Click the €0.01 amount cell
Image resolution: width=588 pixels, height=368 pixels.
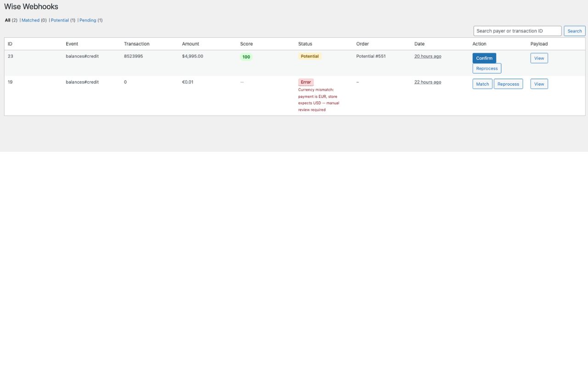pos(187,82)
